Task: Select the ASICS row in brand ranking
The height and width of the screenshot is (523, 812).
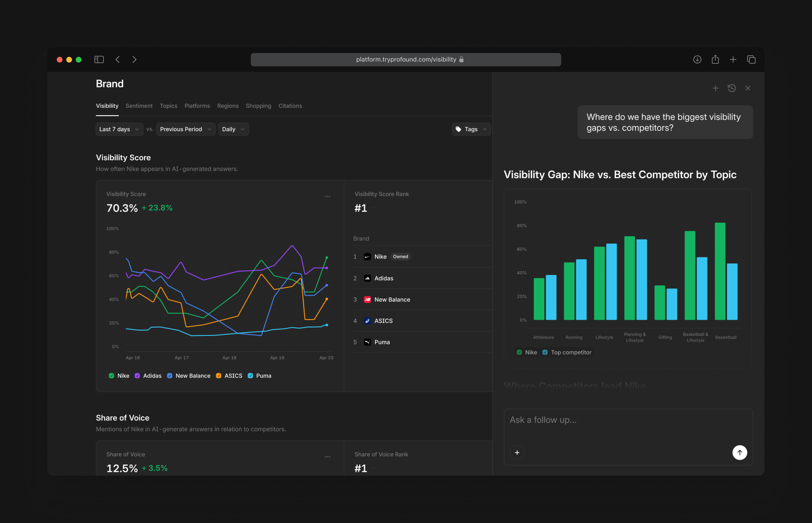Action: click(423, 321)
